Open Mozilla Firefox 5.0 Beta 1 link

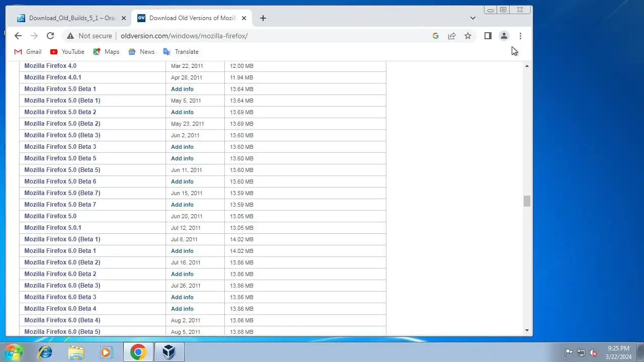point(60,89)
